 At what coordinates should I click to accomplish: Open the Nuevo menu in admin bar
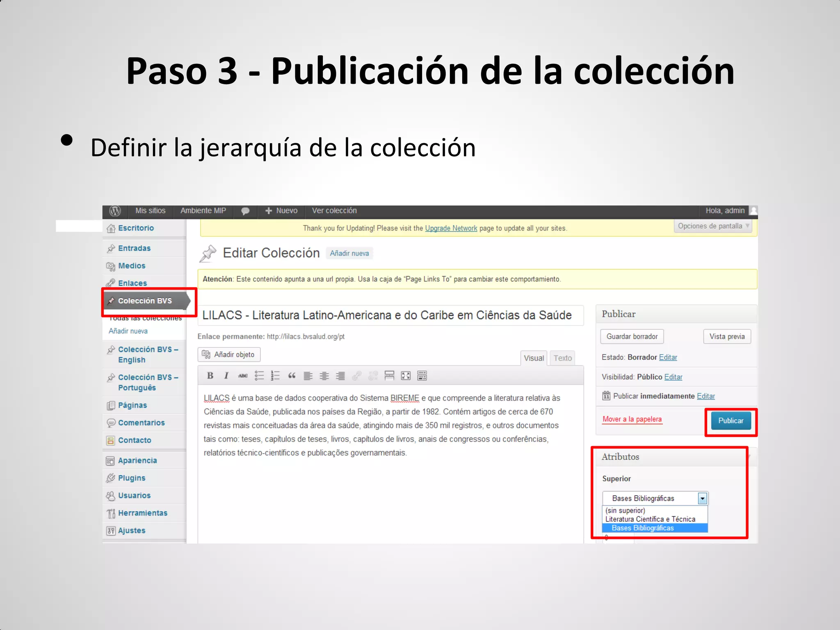click(281, 210)
